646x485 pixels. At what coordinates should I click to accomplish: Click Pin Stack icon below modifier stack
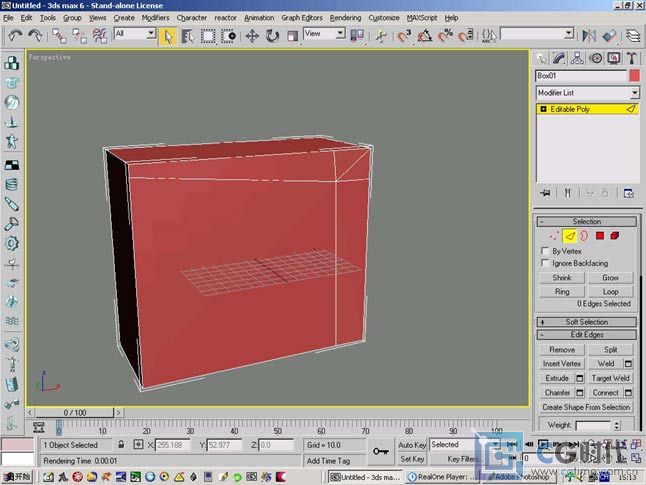point(545,193)
